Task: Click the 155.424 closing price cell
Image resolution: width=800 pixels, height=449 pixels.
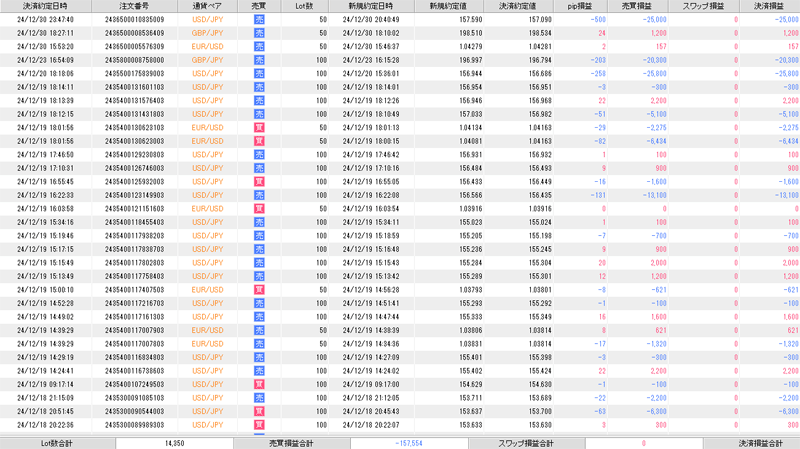Action: [x=540, y=371]
